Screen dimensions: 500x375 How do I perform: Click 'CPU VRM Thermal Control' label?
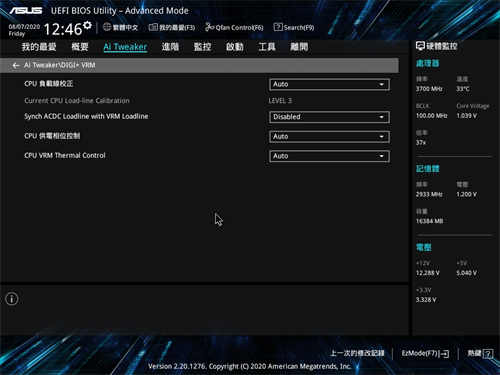click(65, 156)
